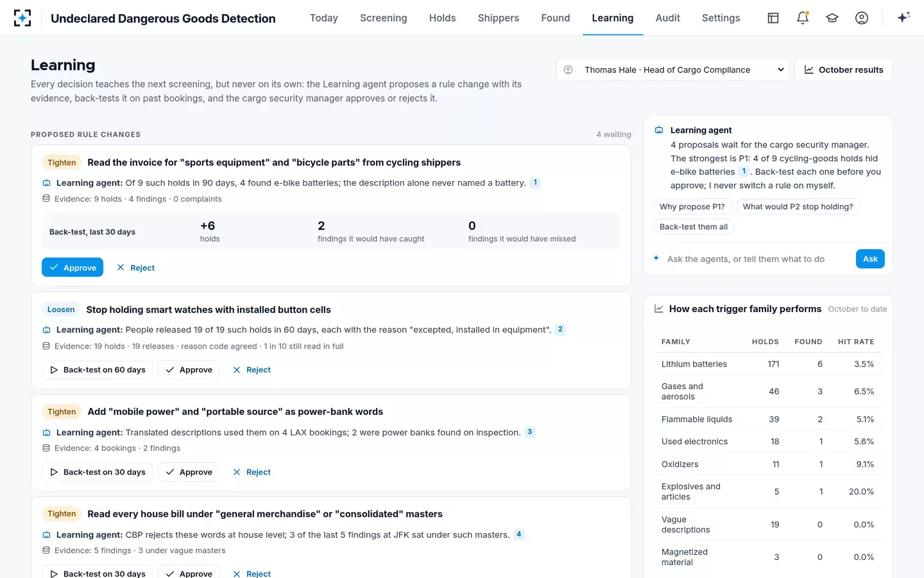Viewport: 924px width, 578px height.
Task: Click the Ask button
Action: tap(870, 259)
